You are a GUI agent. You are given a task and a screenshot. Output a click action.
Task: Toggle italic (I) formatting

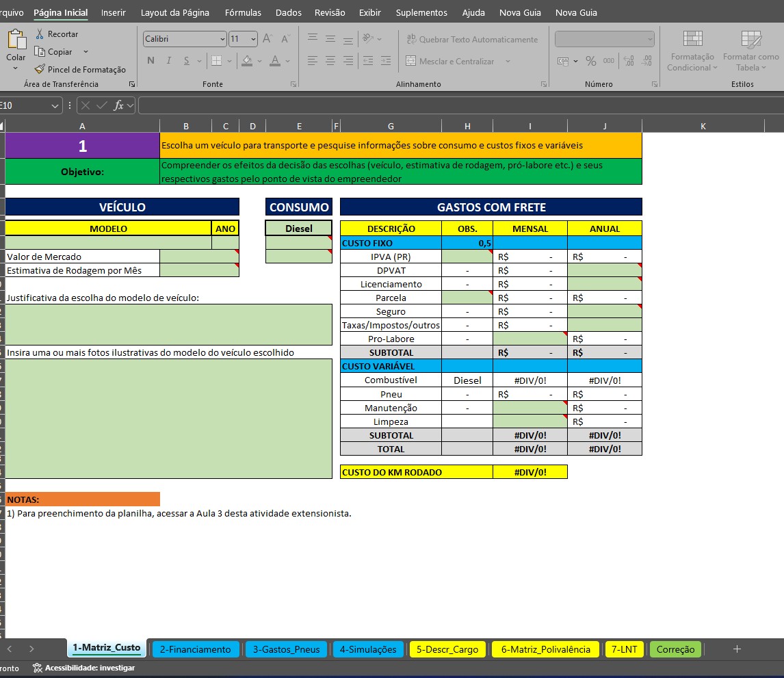(x=169, y=61)
